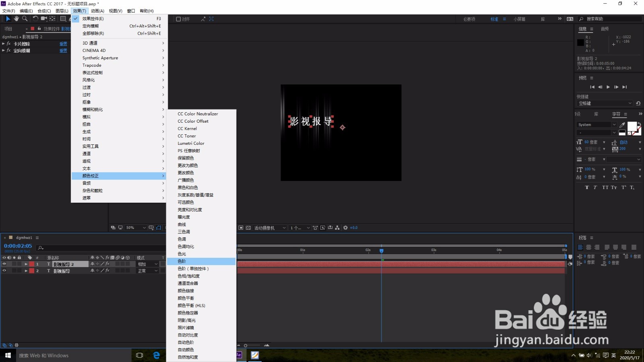Click the 标准 workspace button
The image size is (644, 362).
coord(494,19)
